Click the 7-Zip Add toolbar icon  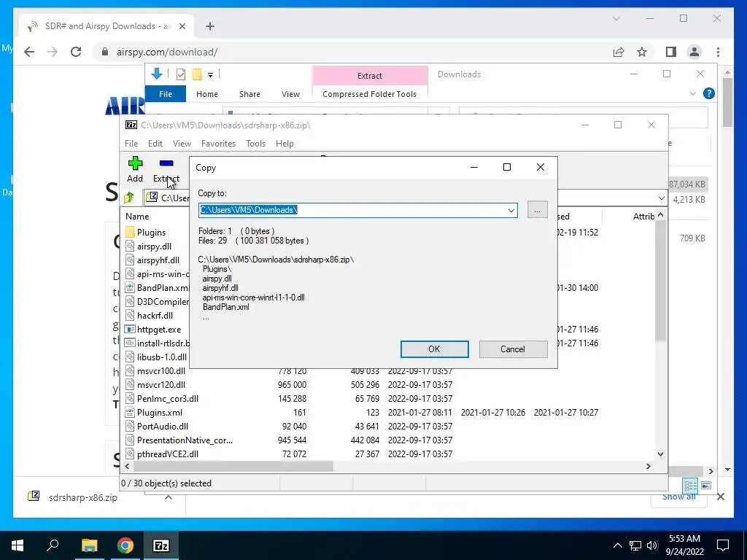click(x=135, y=163)
